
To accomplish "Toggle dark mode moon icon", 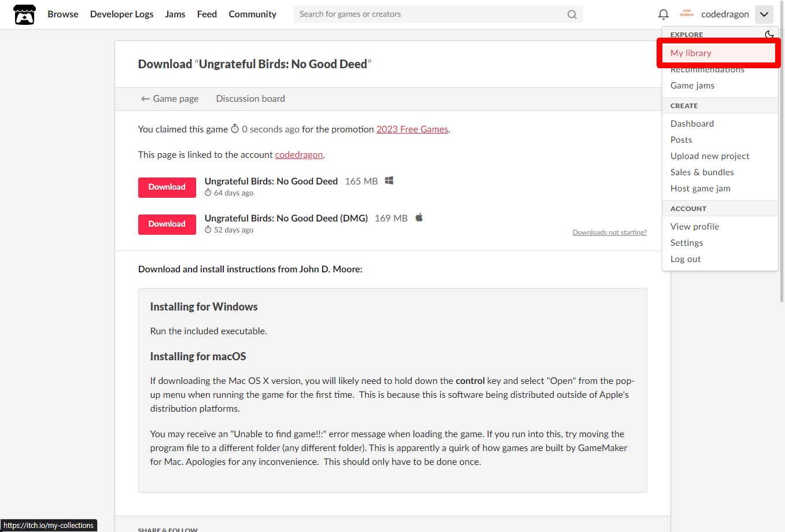I will (769, 34).
